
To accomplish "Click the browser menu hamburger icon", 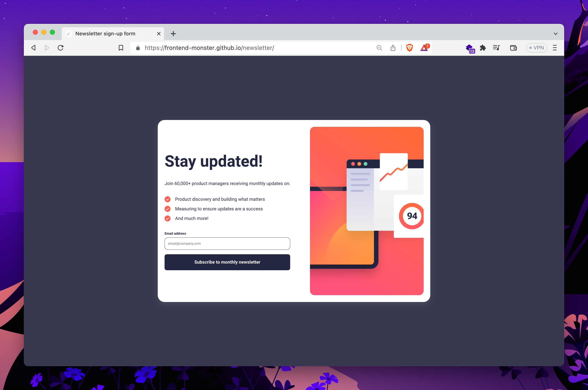I will 555,48.
